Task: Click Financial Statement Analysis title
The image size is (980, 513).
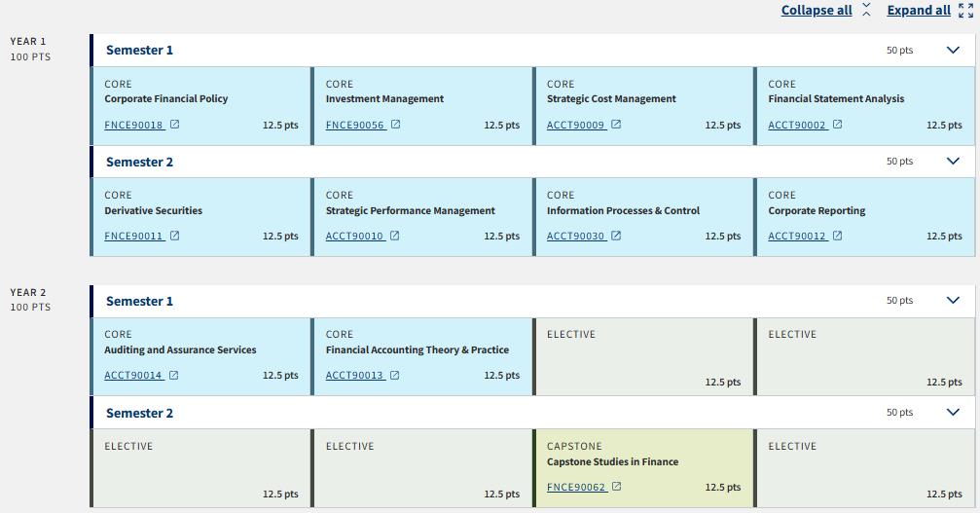Action: tap(836, 98)
